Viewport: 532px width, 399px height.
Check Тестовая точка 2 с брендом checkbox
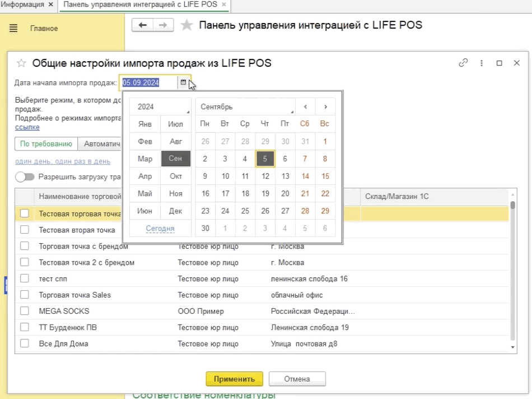click(25, 262)
